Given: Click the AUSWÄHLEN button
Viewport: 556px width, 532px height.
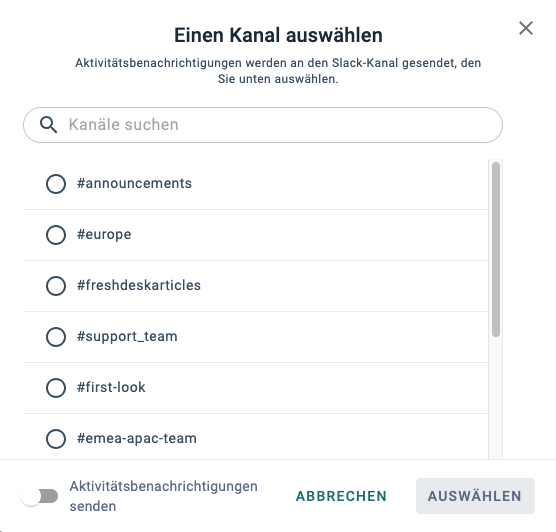Looking at the screenshot, I should click(x=475, y=496).
